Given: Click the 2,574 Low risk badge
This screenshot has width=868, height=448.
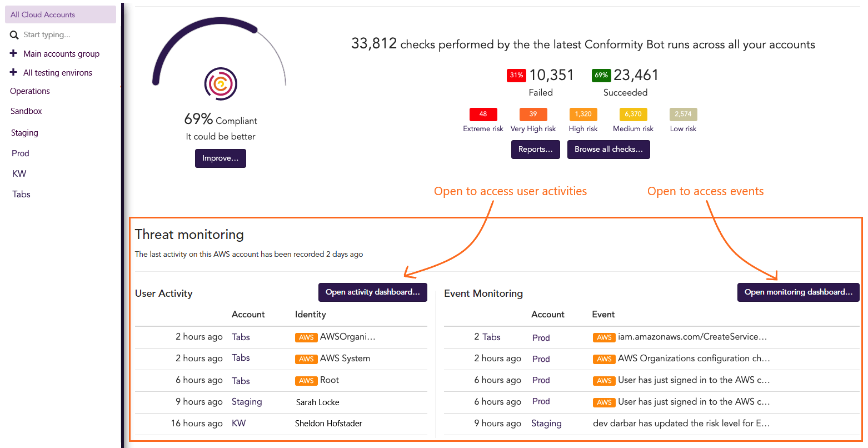Looking at the screenshot, I should [683, 114].
